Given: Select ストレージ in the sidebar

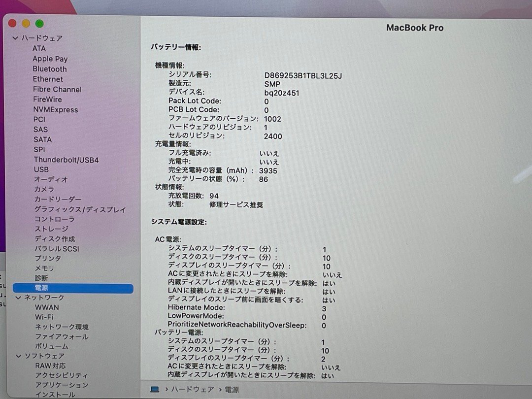Looking at the screenshot, I should point(51,229).
